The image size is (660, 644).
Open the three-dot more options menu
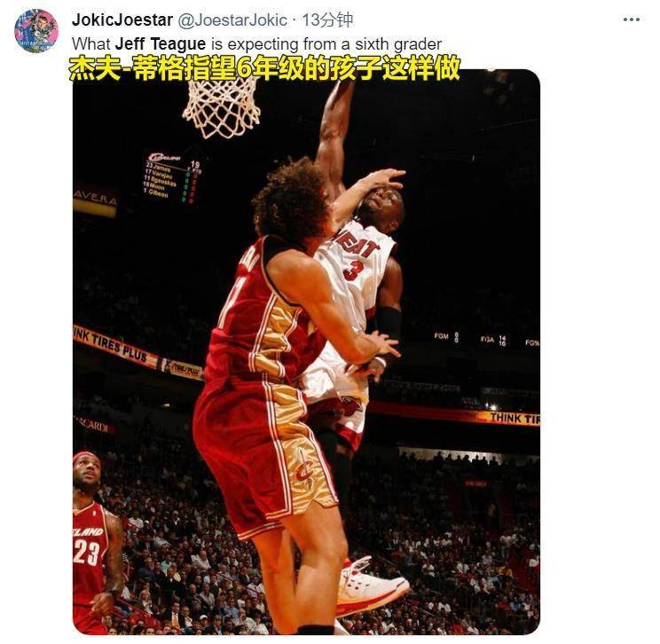[632, 20]
